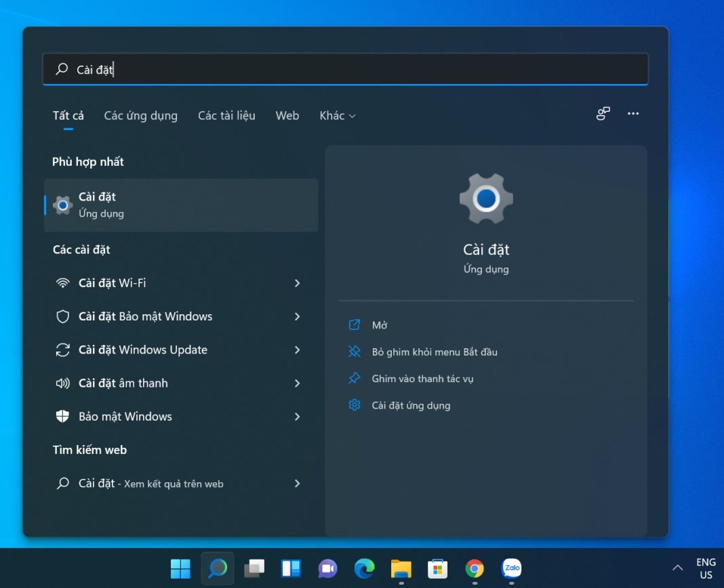Open Google Chrome from the taskbar
Screen dimensions: 724x588
(x=475, y=568)
